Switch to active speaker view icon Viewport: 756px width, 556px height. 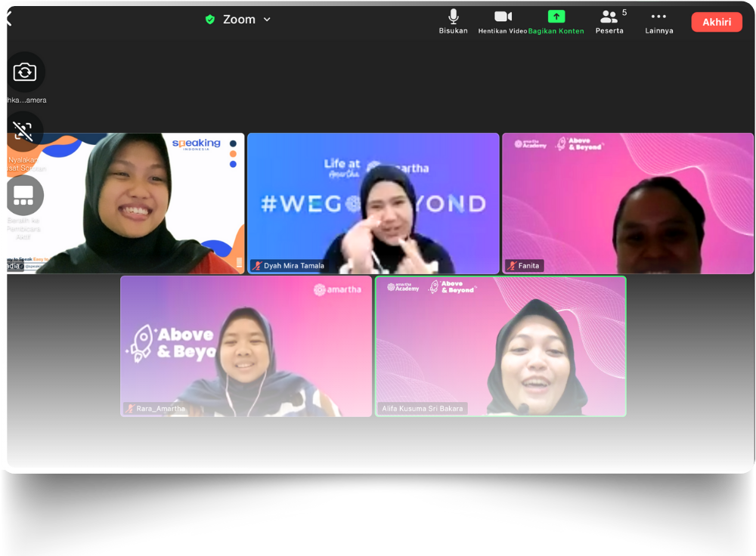pyautogui.click(x=23, y=195)
